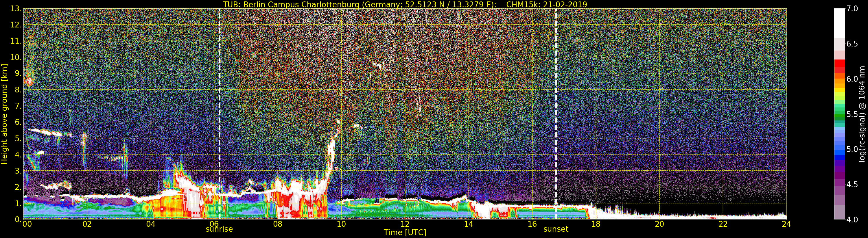Pick the "24" hour tick on the time axis
Image resolution: width=868 pixels, height=238 pixels.
click(786, 224)
